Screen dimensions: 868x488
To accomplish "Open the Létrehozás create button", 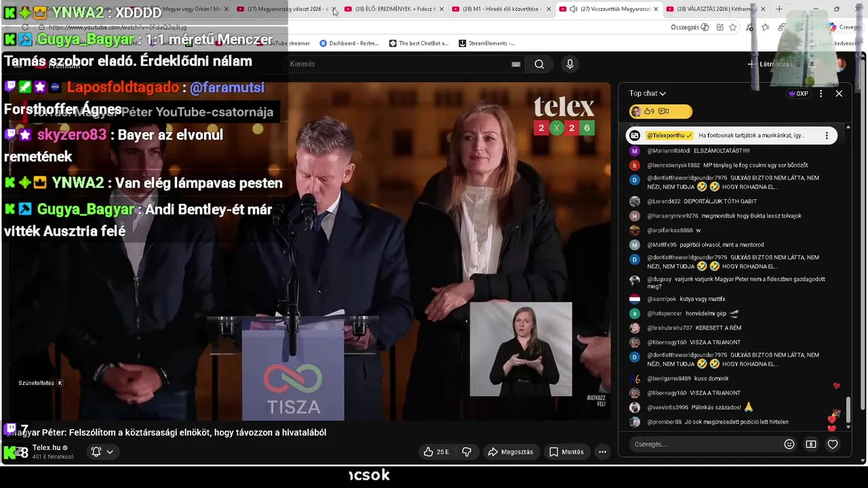I will click(x=770, y=64).
